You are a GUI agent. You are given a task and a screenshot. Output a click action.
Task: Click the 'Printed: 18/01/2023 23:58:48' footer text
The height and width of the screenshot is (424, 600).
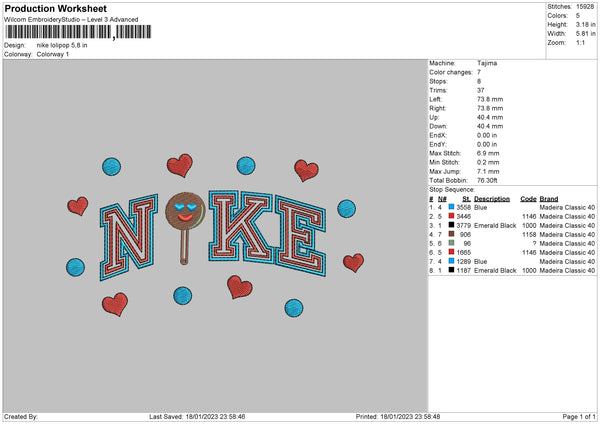click(398, 417)
